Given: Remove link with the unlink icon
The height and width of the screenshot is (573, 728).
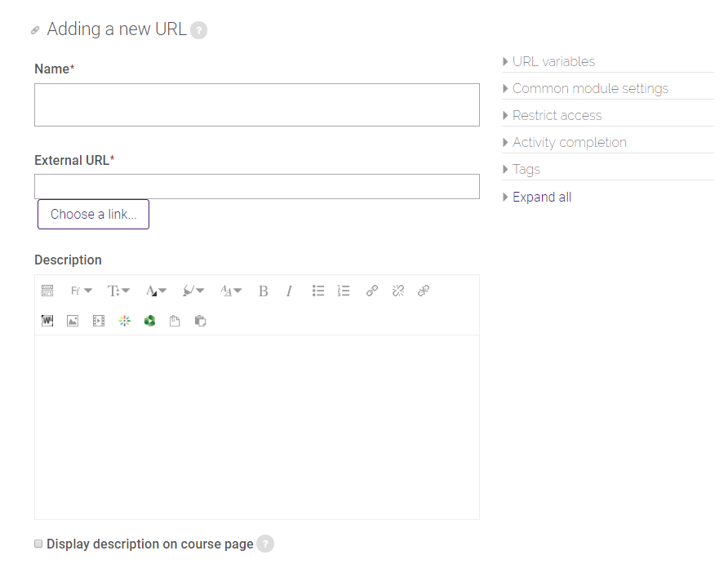Looking at the screenshot, I should tap(398, 291).
